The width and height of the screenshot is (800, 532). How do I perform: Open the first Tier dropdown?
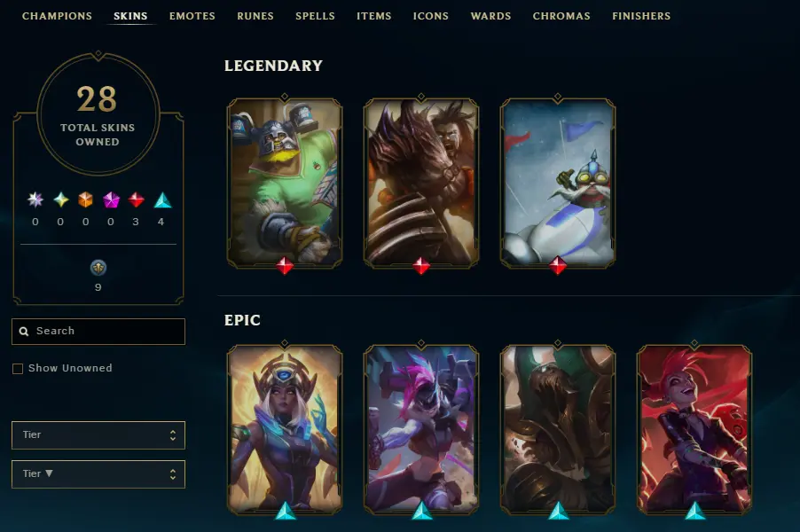pos(98,435)
